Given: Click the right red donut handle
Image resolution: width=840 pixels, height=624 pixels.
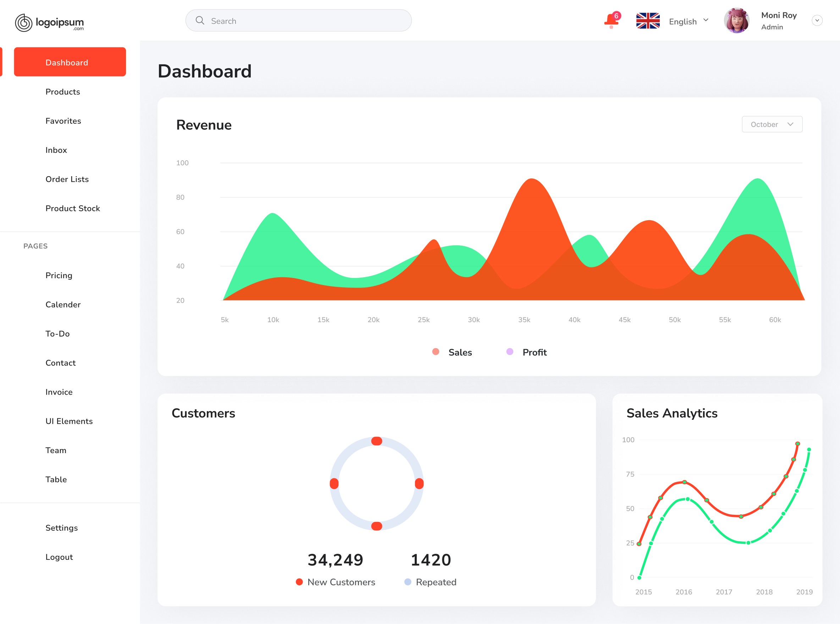Looking at the screenshot, I should pos(419,484).
